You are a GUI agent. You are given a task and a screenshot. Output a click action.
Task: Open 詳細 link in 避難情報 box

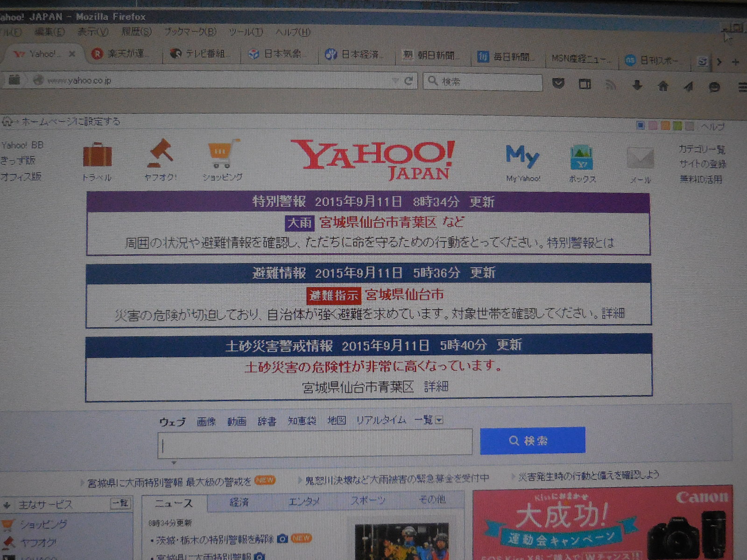coord(613,313)
